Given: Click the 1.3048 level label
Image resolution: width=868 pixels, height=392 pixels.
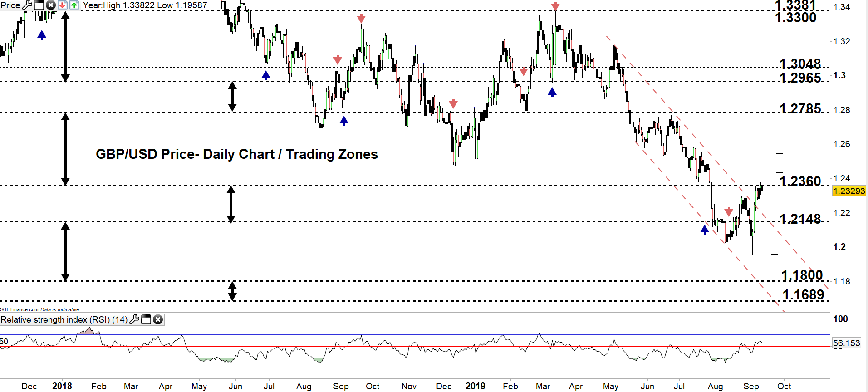Looking at the screenshot, I should (x=800, y=64).
